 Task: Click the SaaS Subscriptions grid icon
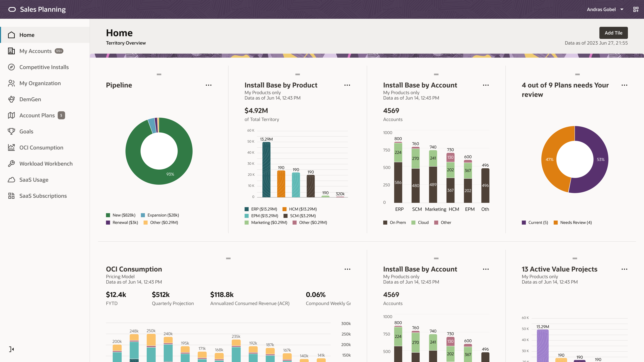tap(11, 196)
